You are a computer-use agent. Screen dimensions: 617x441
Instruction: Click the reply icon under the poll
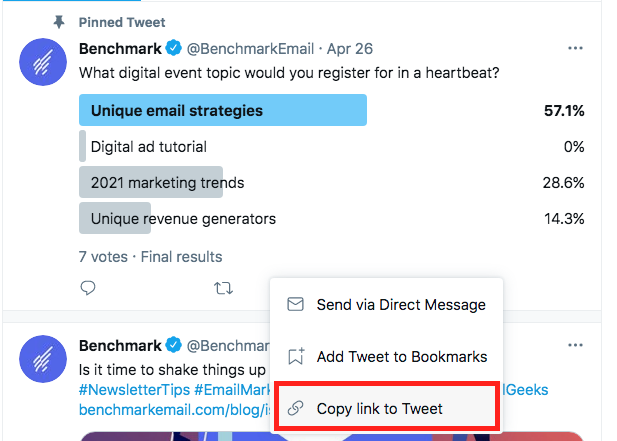pos(88,288)
